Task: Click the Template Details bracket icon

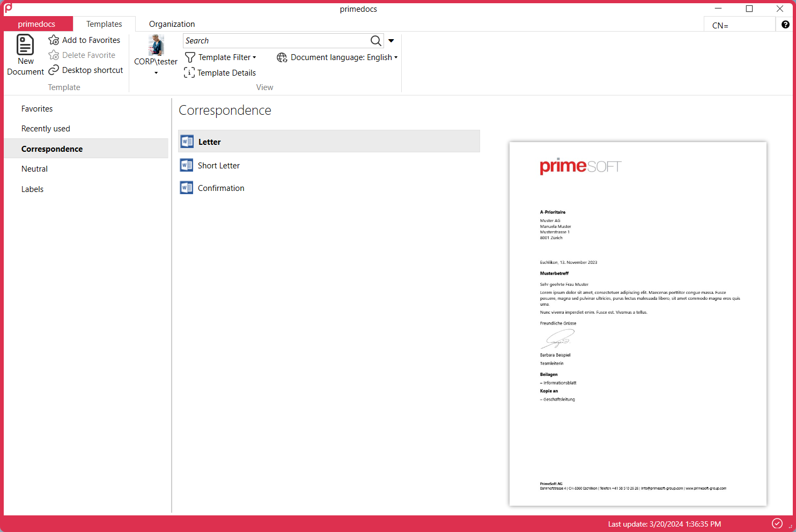Action: click(x=189, y=73)
